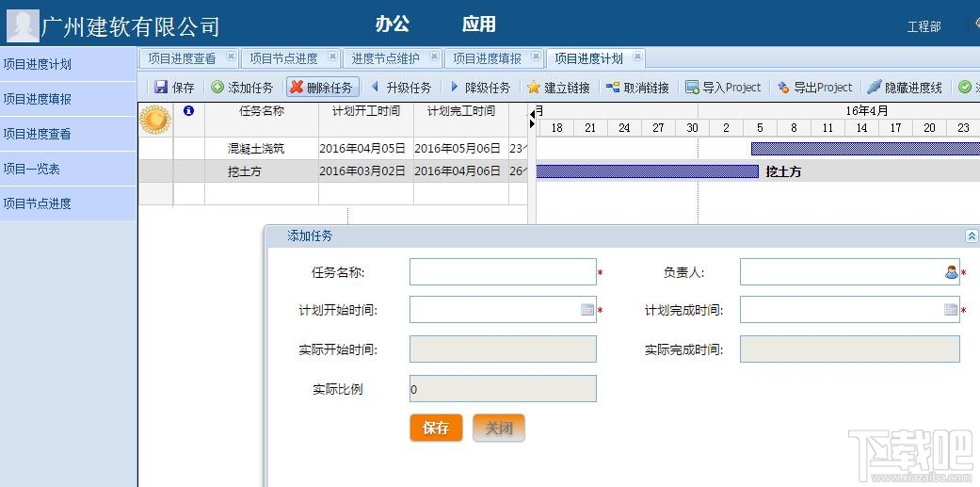Click the Add Task (添加任务) toolbar button

pyautogui.click(x=242, y=88)
